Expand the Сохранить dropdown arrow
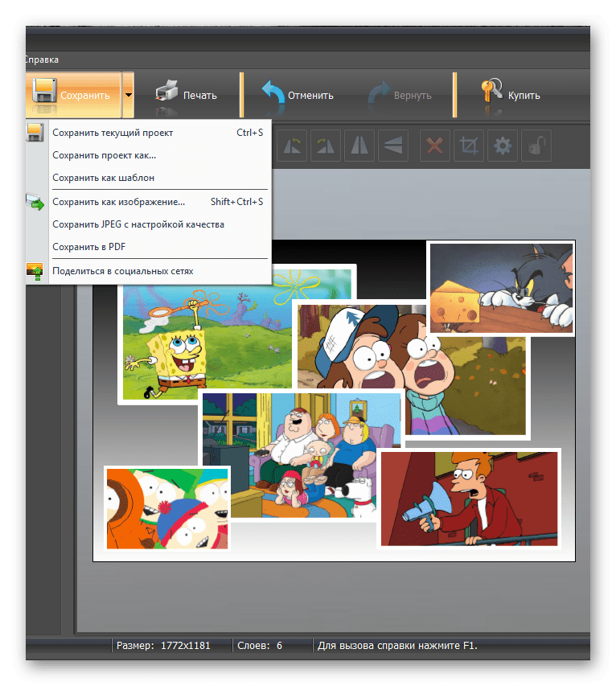This screenshot has width=616, height=686. click(x=128, y=95)
